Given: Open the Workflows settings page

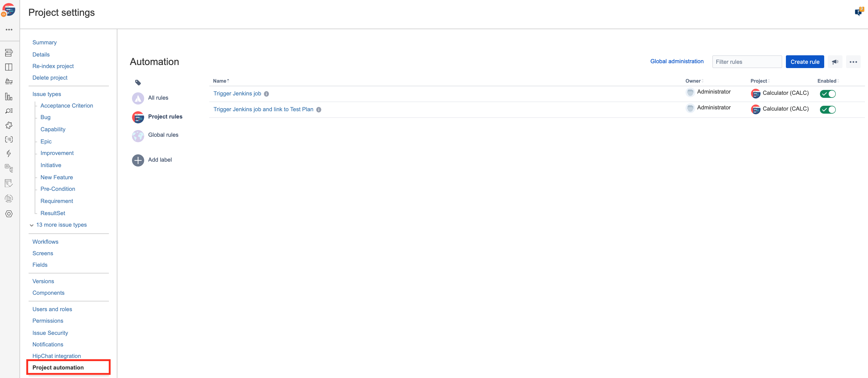Looking at the screenshot, I should (45, 242).
